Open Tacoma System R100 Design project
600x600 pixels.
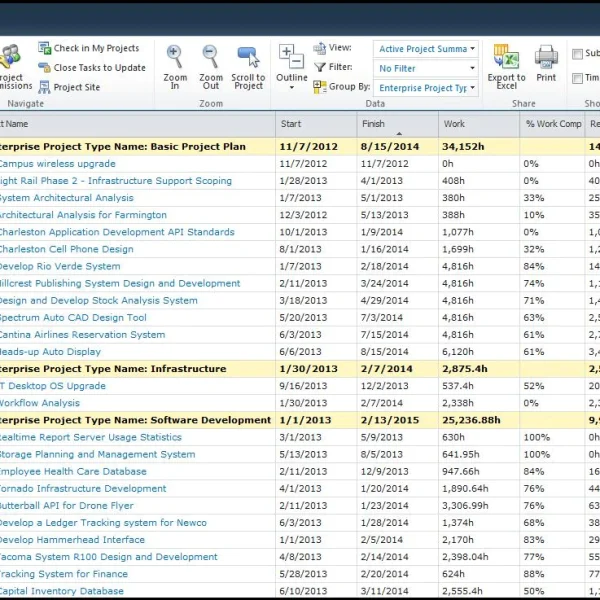pos(109,557)
